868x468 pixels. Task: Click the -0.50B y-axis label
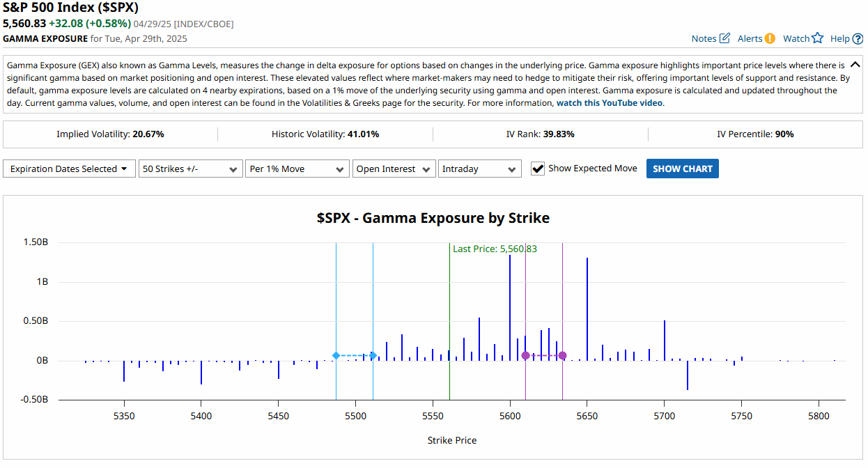(34, 400)
